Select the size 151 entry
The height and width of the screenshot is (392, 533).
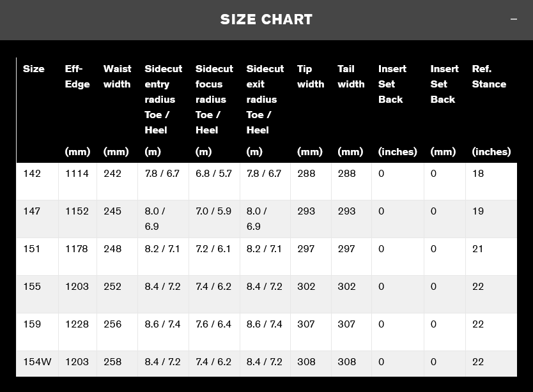pyautogui.click(x=32, y=249)
